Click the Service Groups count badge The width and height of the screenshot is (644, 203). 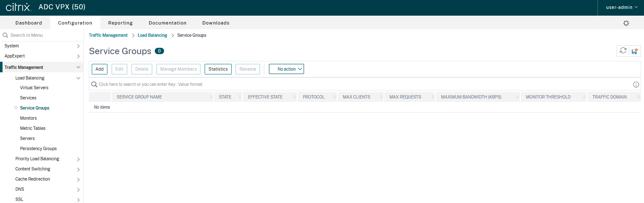click(159, 51)
